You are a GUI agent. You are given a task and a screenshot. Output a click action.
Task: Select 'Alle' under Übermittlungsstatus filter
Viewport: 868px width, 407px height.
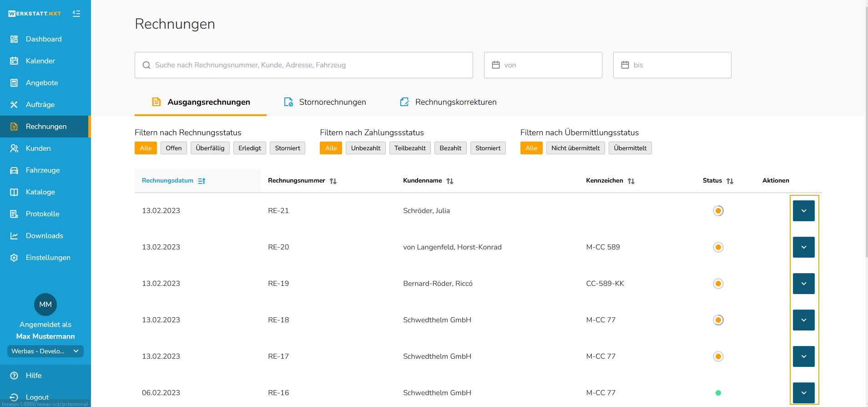531,148
